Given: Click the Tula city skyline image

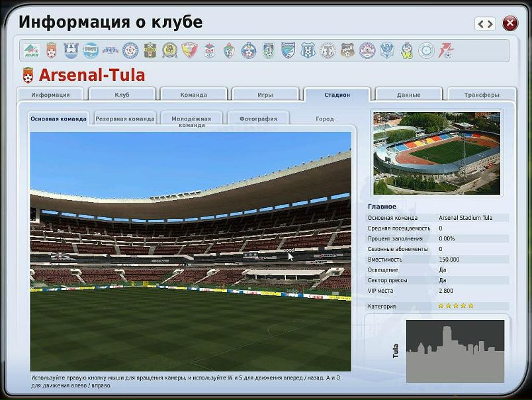Looking at the screenshot, I should pyautogui.click(x=455, y=351).
